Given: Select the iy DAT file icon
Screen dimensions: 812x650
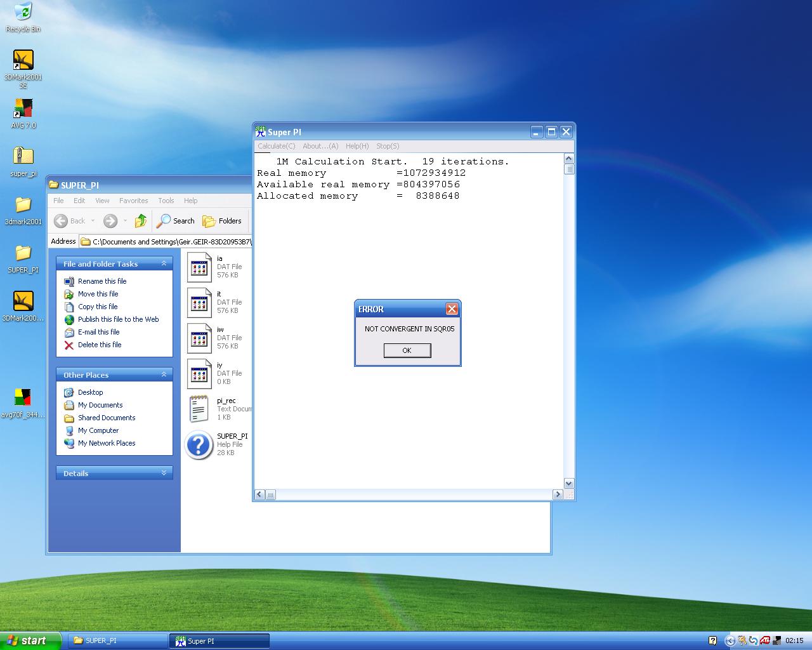Looking at the screenshot, I should 199,374.
